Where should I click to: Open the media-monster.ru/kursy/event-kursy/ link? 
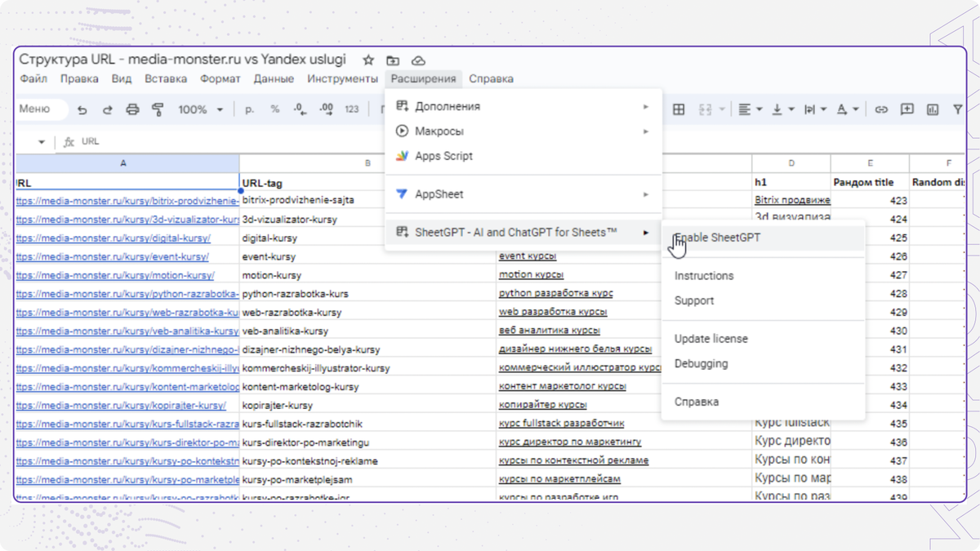[x=112, y=256]
